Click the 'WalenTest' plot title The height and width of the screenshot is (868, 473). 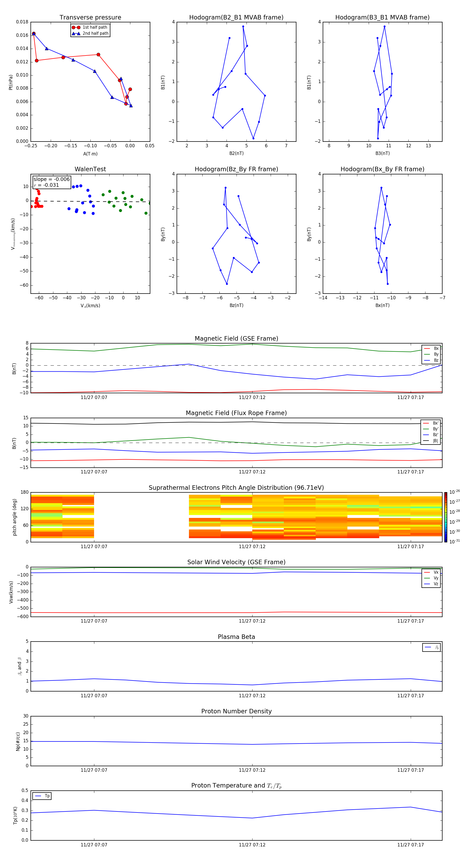pos(90,169)
